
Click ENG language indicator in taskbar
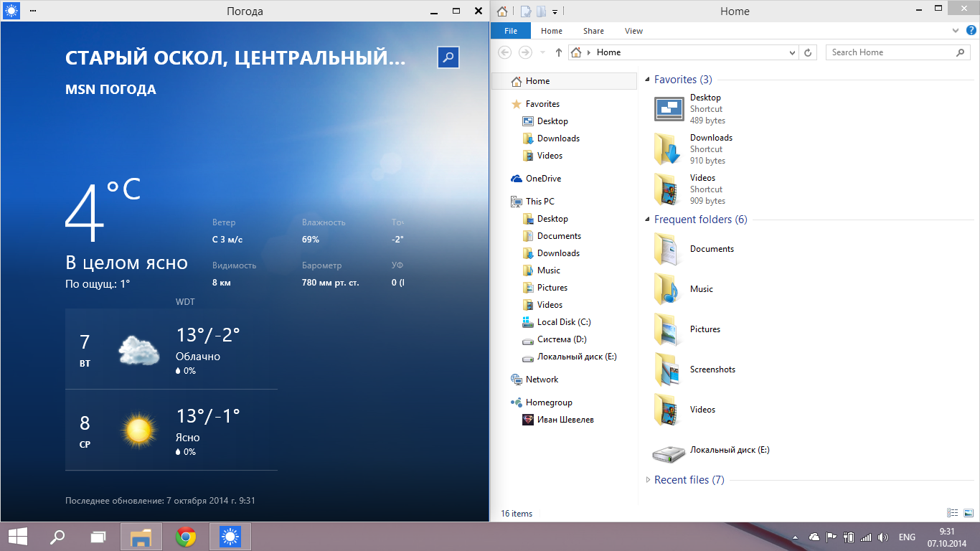907,537
